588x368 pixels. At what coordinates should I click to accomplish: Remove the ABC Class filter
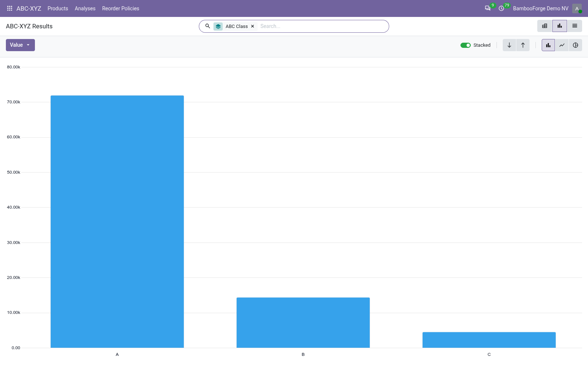252,26
